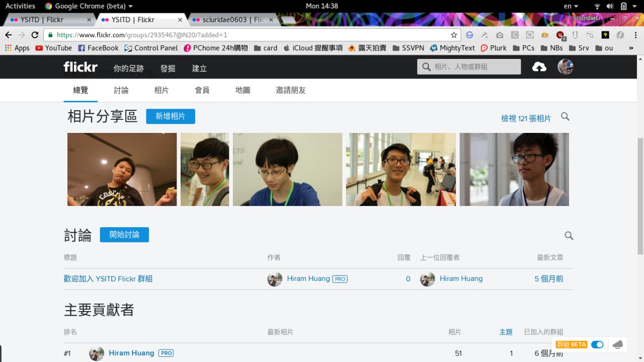Open the en language dropdown

pos(571,6)
